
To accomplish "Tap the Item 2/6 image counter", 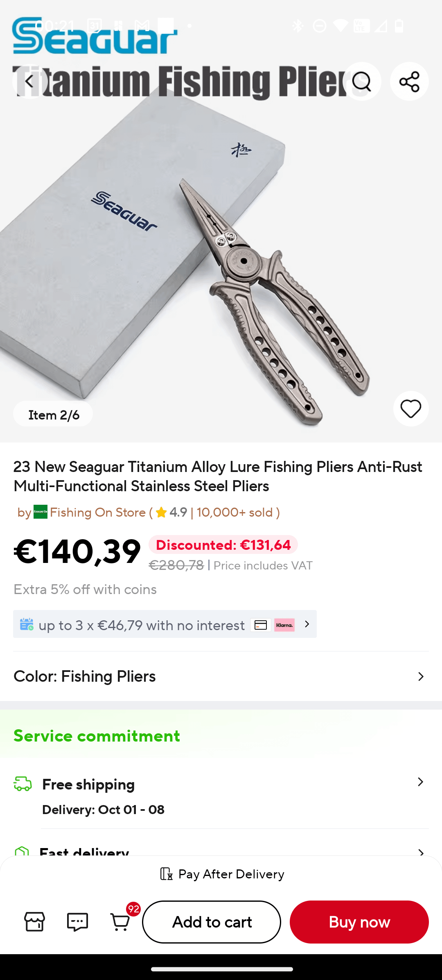I will tap(53, 415).
